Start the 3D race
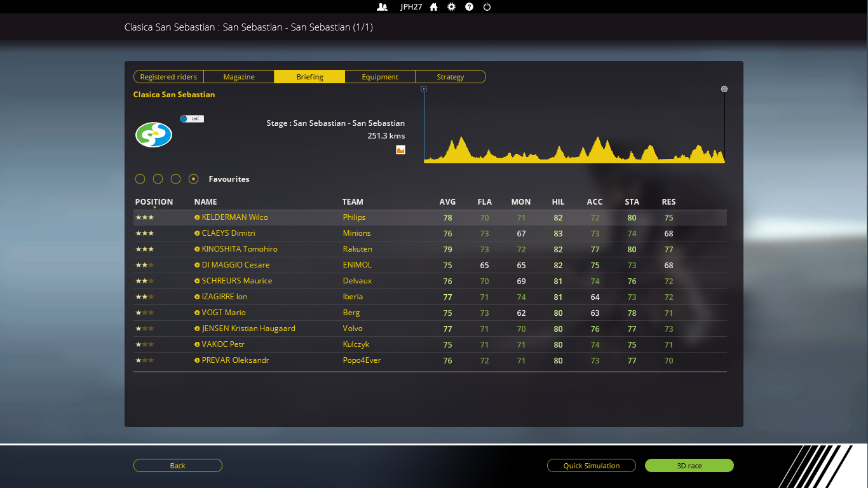 pos(689,466)
